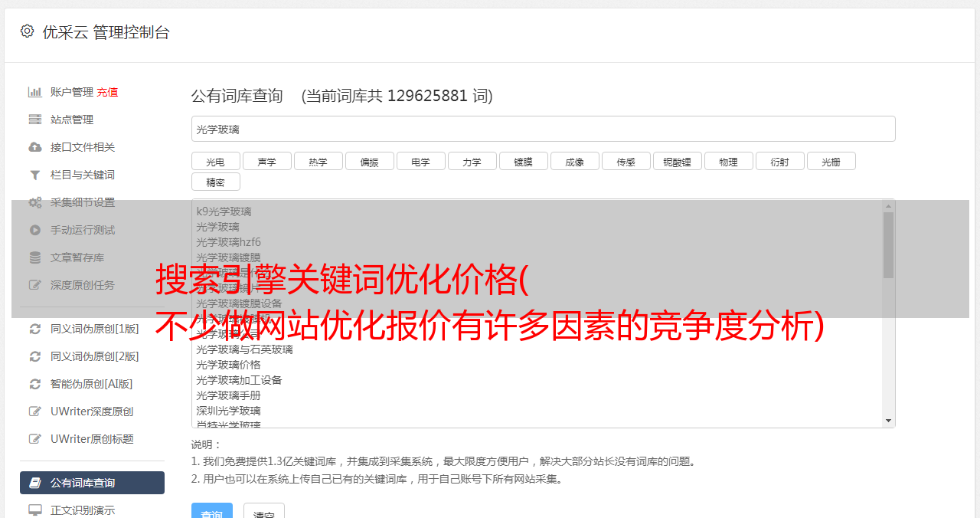Open 接口文件相关 cloud upload icon
Image resolution: width=980 pixels, height=518 pixels.
click(35, 147)
